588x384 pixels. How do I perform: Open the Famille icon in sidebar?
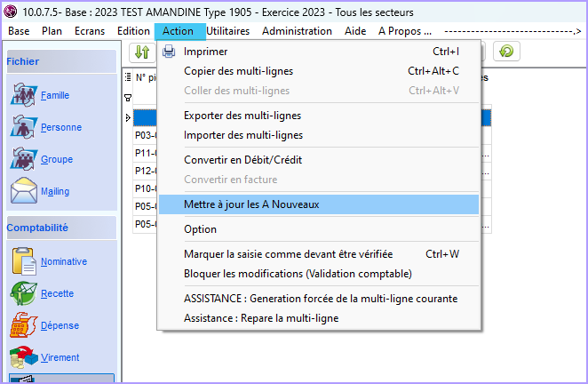(x=23, y=96)
